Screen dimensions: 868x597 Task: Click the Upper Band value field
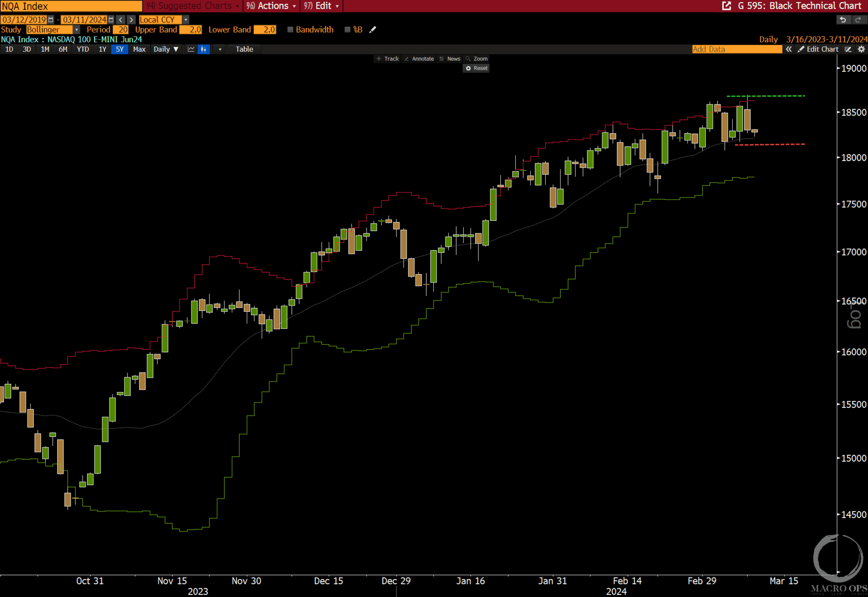coord(191,30)
